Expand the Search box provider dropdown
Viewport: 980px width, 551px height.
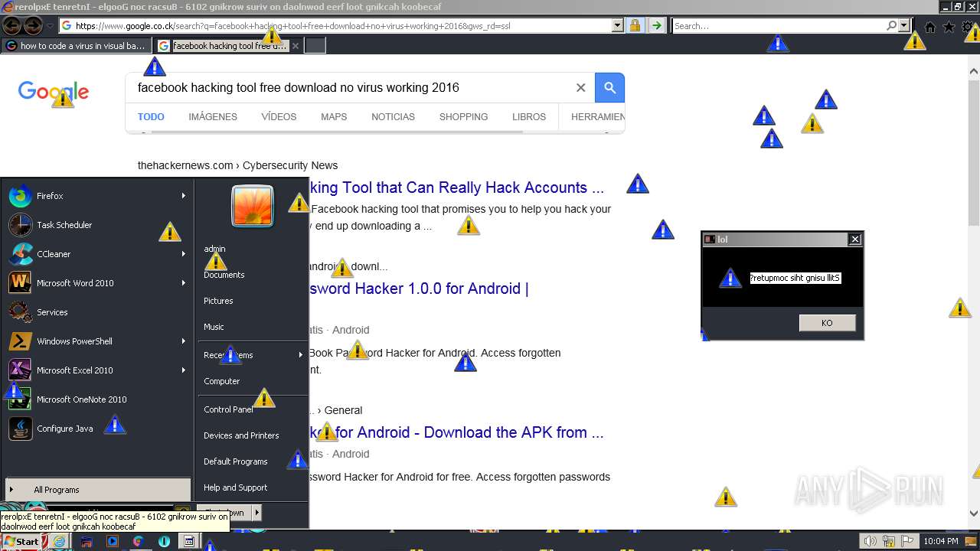tap(904, 25)
